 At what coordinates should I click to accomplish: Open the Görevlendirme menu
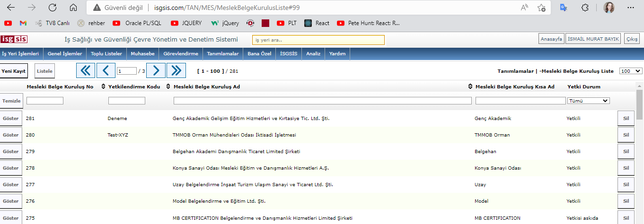180,54
